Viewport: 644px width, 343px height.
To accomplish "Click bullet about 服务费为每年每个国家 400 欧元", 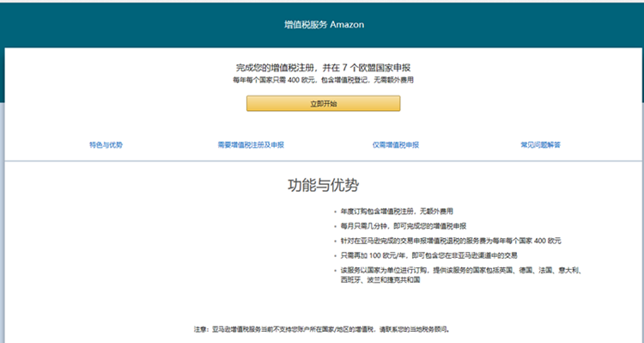I will point(451,241).
